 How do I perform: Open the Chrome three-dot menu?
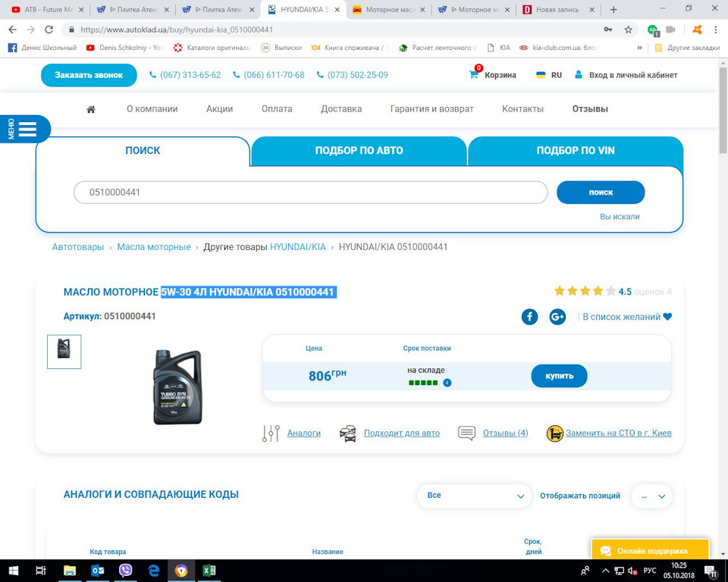tap(715, 30)
